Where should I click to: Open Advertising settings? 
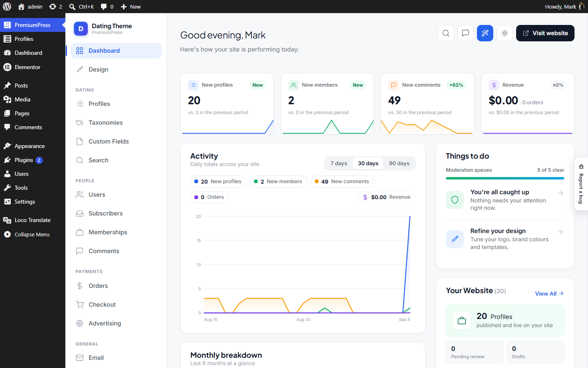[116, 323]
